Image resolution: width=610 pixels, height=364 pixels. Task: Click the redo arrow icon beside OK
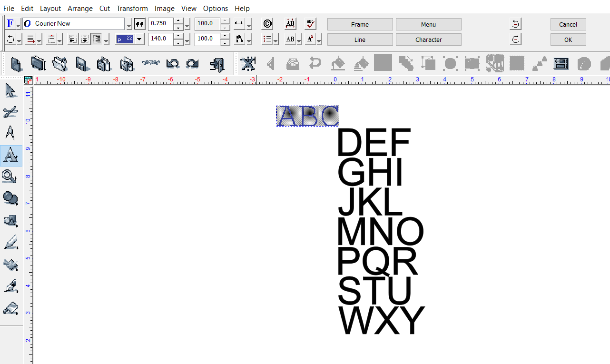pyautogui.click(x=515, y=39)
